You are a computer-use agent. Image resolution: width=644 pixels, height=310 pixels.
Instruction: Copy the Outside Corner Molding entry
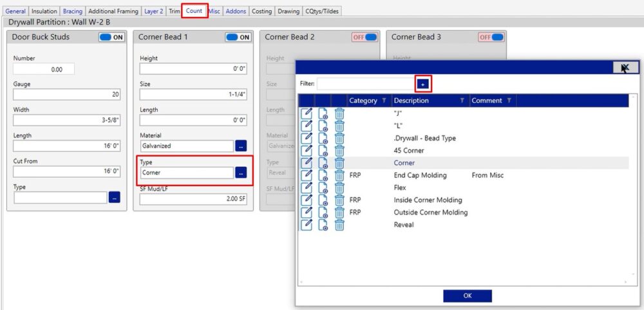(323, 212)
